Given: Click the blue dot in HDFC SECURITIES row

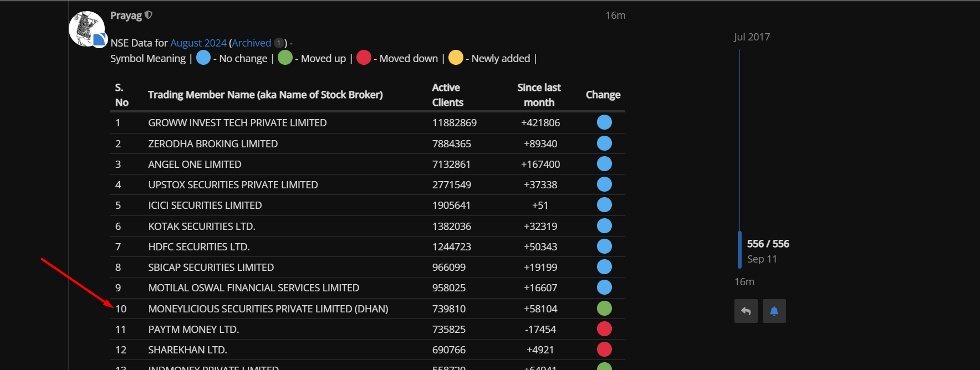Looking at the screenshot, I should pyautogui.click(x=604, y=246).
